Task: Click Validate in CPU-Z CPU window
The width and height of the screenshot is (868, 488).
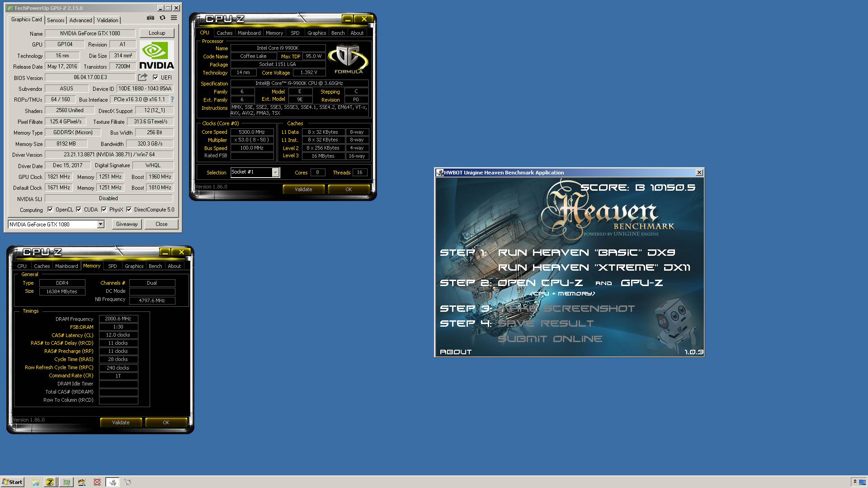Action: [x=303, y=189]
